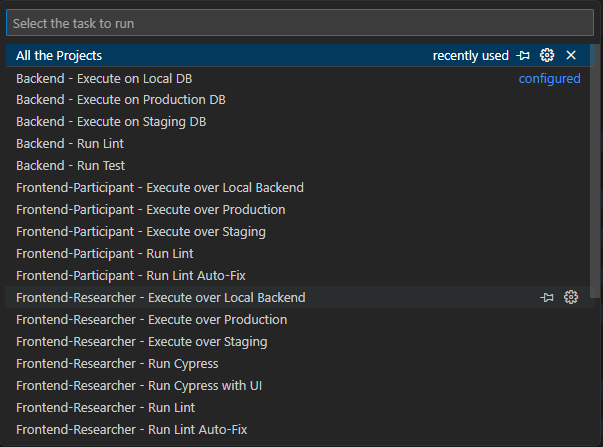
Task: Run Frontend-Participant - Run Lint Auto-Fix
Action: (x=297, y=275)
